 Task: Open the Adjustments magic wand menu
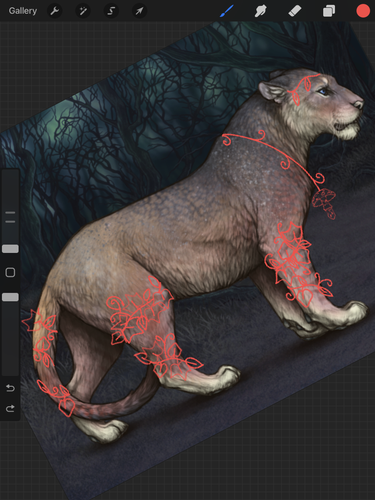[x=83, y=11]
